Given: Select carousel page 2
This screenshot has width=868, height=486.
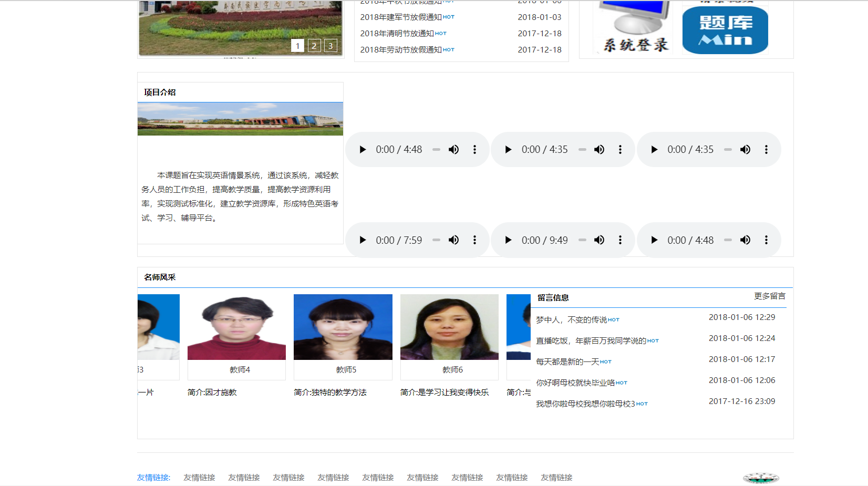Looking at the screenshot, I should pyautogui.click(x=314, y=46).
